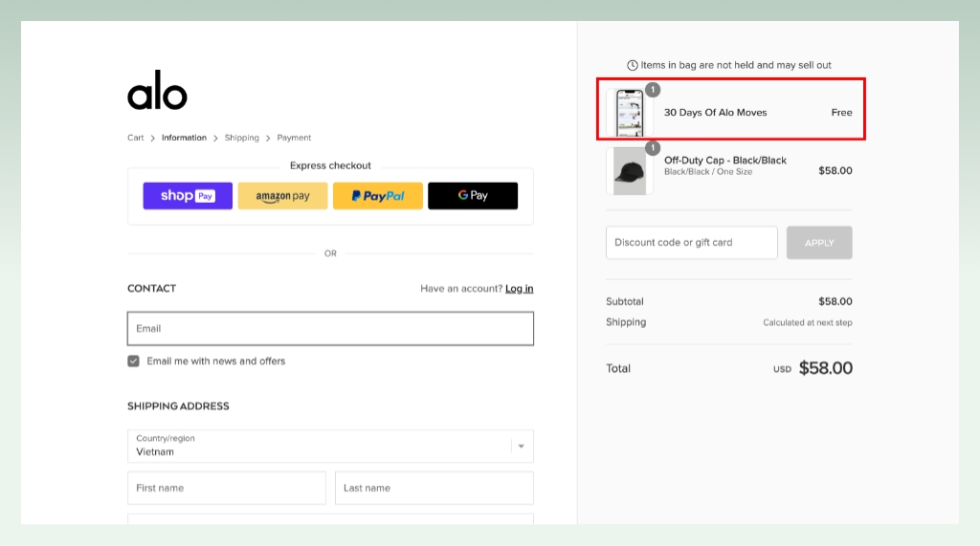Image resolution: width=980 pixels, height=546 pixels.
Task: Focus the First name field
Action: coord(227,488)
